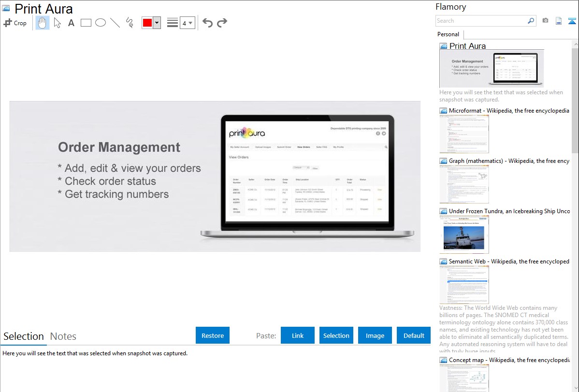The image size is (579, 392).
Task: Select the Microformat - Wikipedia snapshot title
Action: click(x=509, y=111)
